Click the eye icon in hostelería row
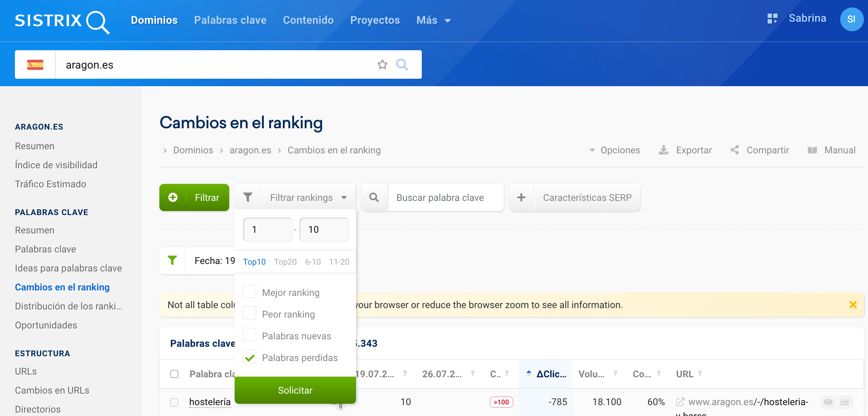The width and height of the screenshot is (868, 416). [x=828, y=402]
